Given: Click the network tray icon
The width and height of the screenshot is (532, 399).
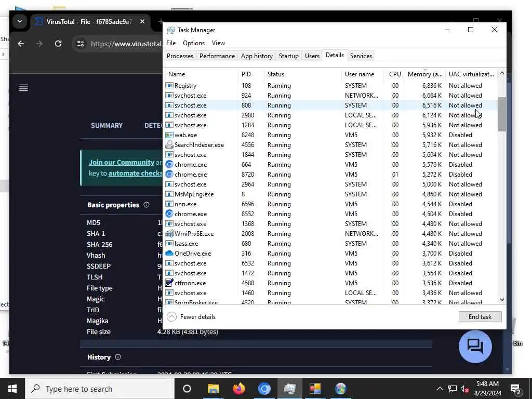Looking at the screenshot, I should tap(452, 389).
